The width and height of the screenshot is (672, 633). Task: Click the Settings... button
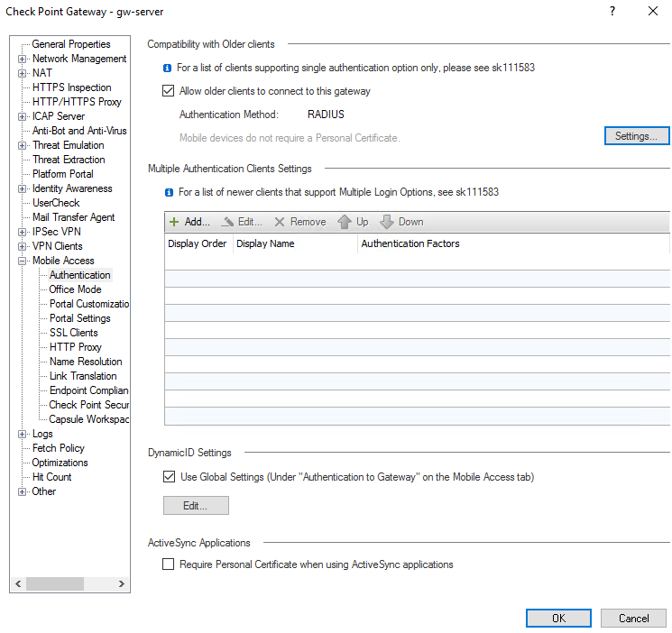(x=637, y=136)
